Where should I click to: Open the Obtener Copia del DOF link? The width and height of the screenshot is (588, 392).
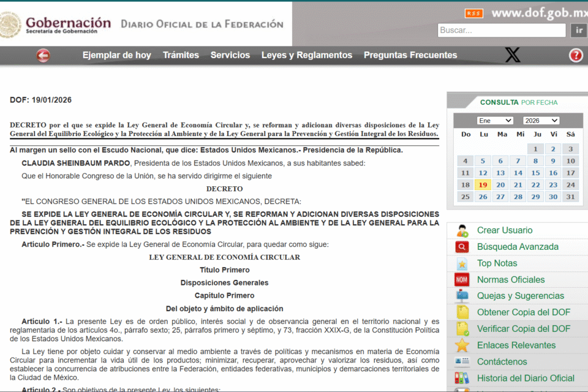click(x=524, y=312)
